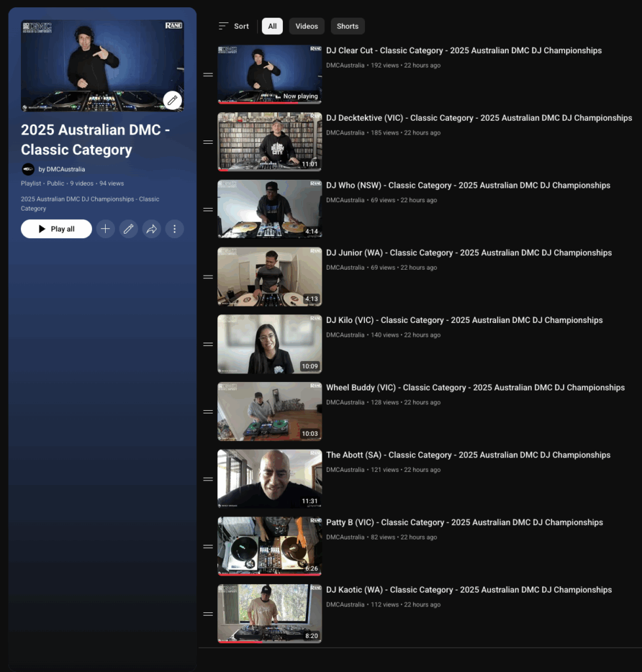Click the DJ Who (NSW) video thumbnail
The image size is (642, 672).
[x=270, y=209]
